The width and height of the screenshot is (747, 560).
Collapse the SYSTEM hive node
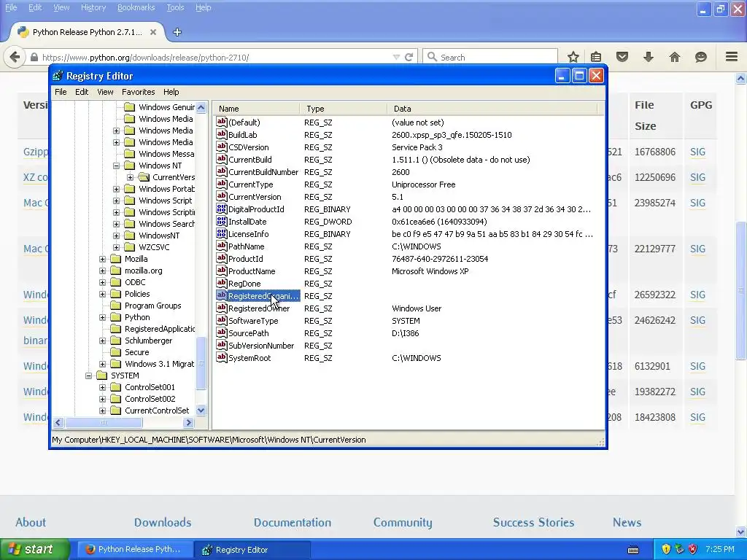88,376
